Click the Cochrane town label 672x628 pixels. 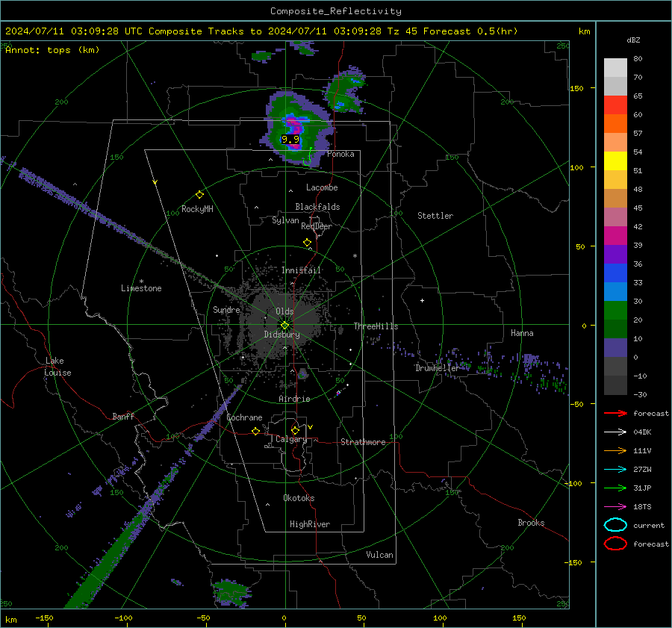(x=244, y=417)
